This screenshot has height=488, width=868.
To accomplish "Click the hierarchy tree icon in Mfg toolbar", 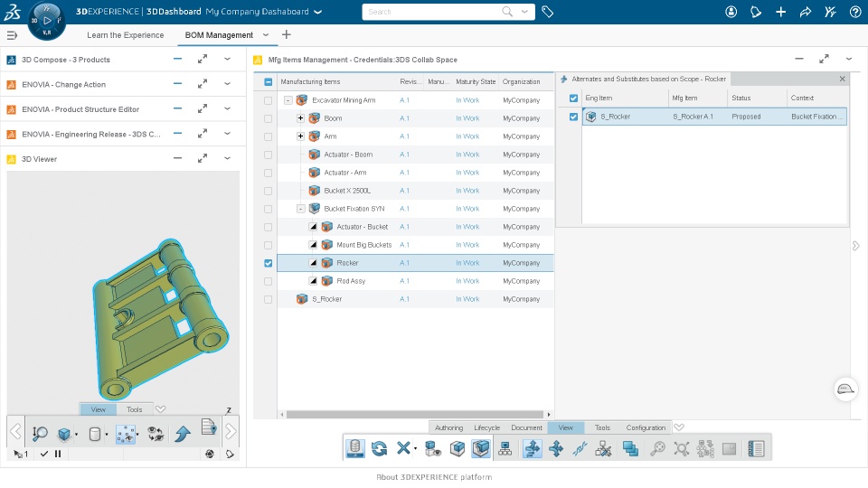I will tap(505, 449).
